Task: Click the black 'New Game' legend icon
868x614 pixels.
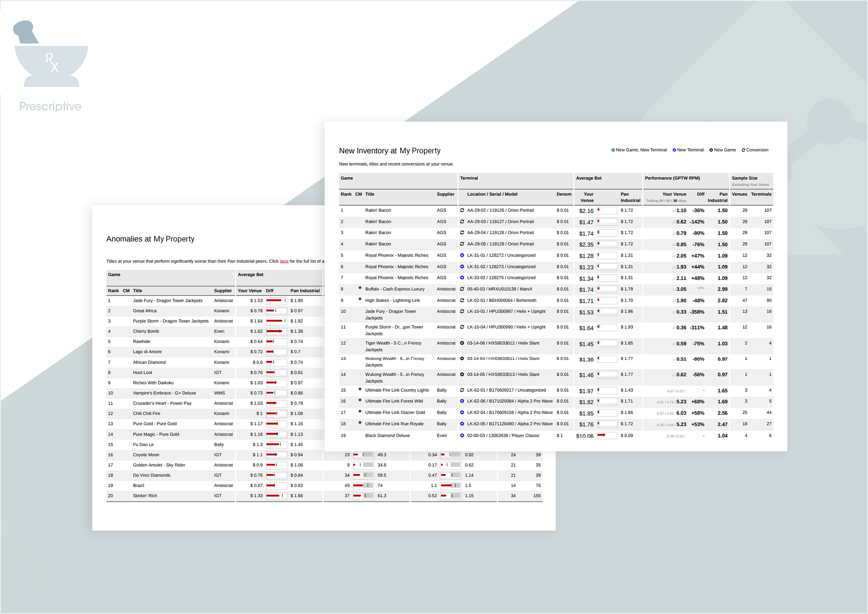Action: pos(711,150)
